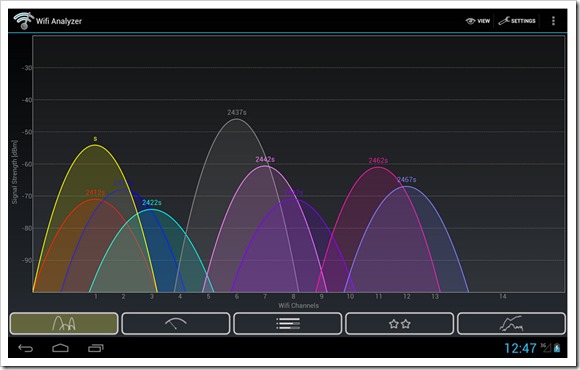This screenshot has height=370, width=580.
Task: Switch to the time graph view tab
Action: (x=512, y=324)
